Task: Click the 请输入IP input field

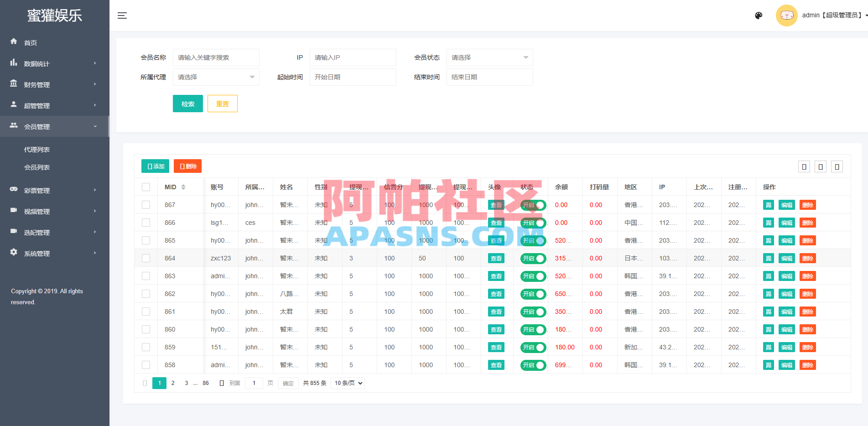Action: click(353, 57)
